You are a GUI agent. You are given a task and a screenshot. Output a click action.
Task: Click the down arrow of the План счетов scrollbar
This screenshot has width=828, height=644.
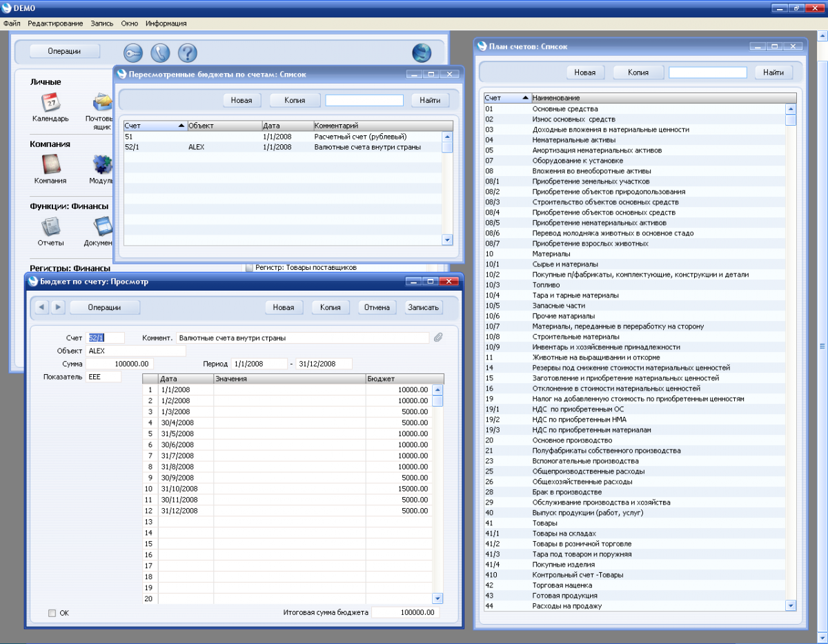coord(791,605)
